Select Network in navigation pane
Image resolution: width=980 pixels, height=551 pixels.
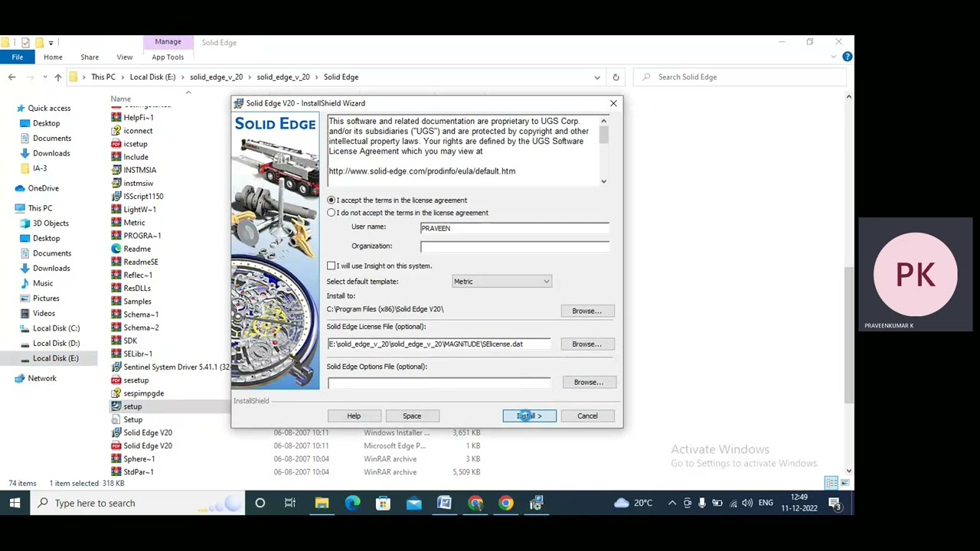[x=42, y=378]
